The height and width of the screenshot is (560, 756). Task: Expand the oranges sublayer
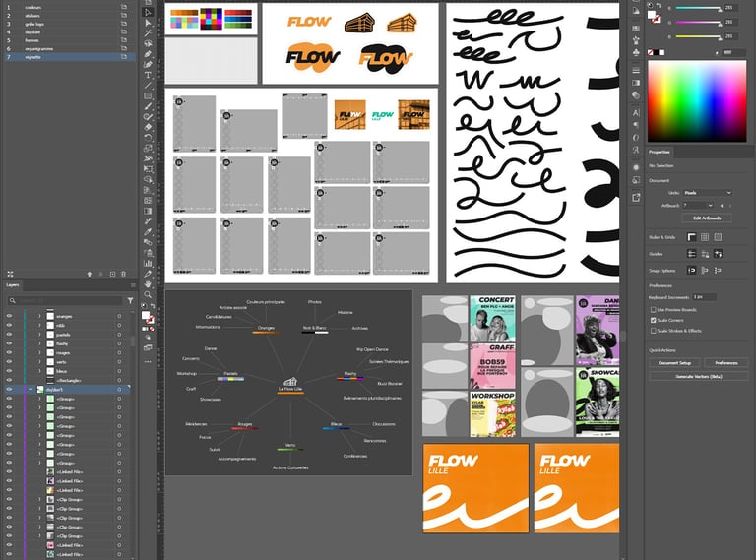coord(40,316)
